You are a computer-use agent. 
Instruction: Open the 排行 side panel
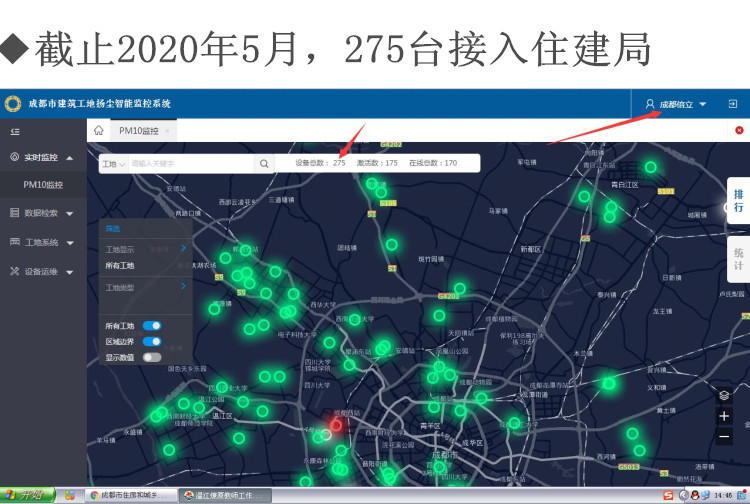point(738,201)
